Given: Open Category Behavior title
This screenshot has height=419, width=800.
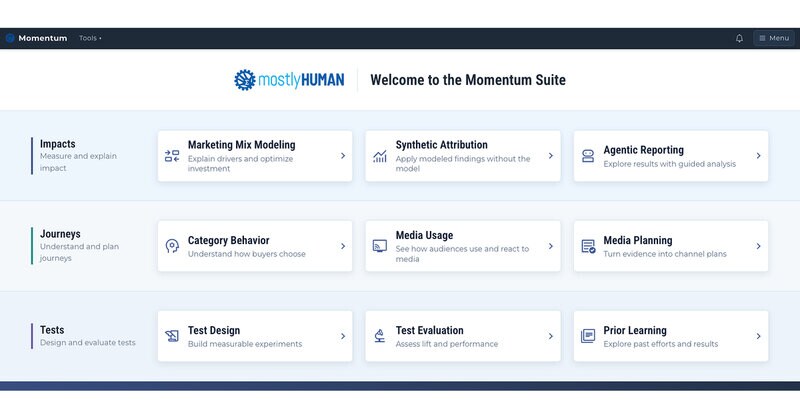Looking at the screenshot, I should click(229, 240).
